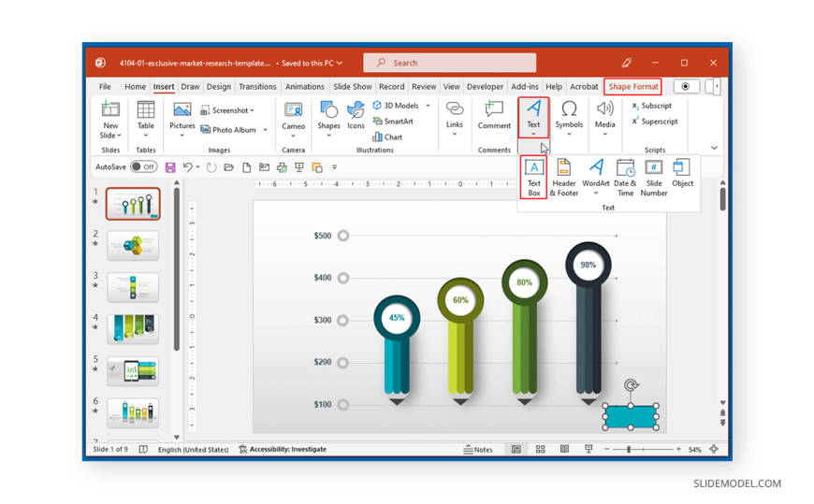Add a Comment
This screenshot has width=814, height=504.
pos(494,115)
